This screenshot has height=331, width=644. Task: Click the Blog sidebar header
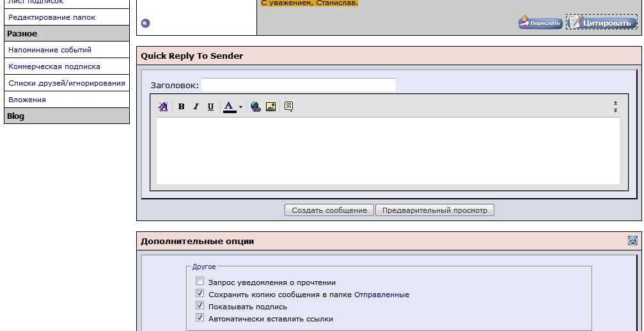tap(67, 116)
